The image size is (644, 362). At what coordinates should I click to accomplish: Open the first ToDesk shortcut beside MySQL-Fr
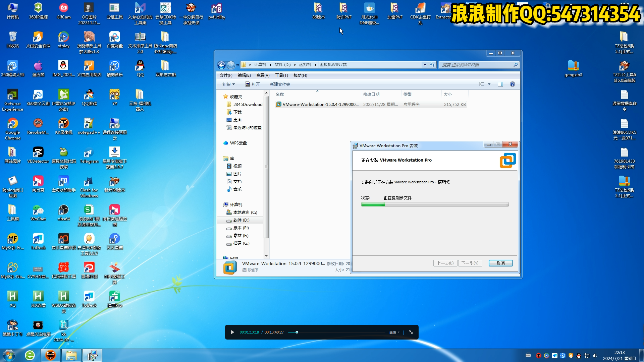tap(38, 242)
